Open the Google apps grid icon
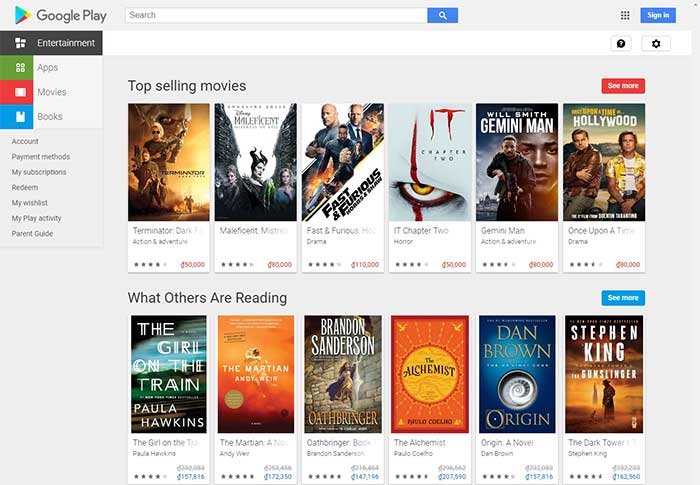Screen dimensions: 700x485 (x=625, y=15)
